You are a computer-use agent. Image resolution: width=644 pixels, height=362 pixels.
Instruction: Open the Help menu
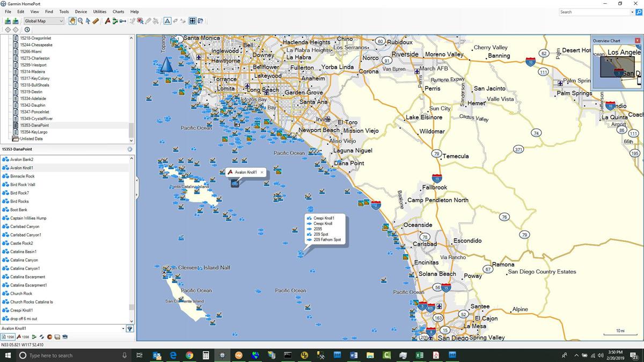pos(135,11)
